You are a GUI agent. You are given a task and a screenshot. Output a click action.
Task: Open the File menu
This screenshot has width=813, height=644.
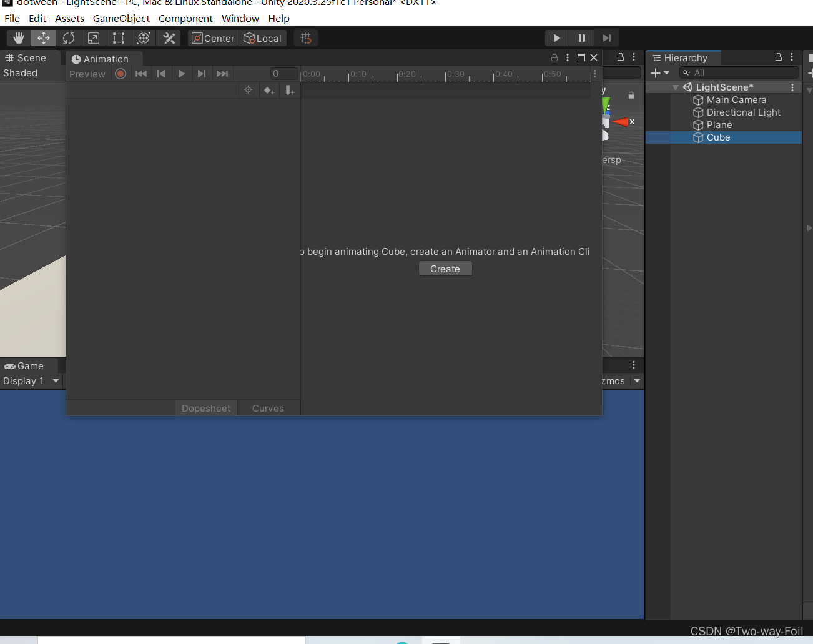12,19
